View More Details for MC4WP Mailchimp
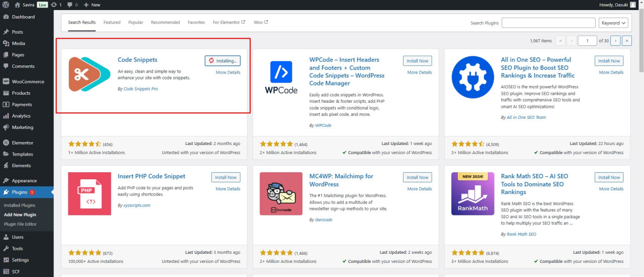Screen dimensions: 644x277 click(x=420, y=189)
